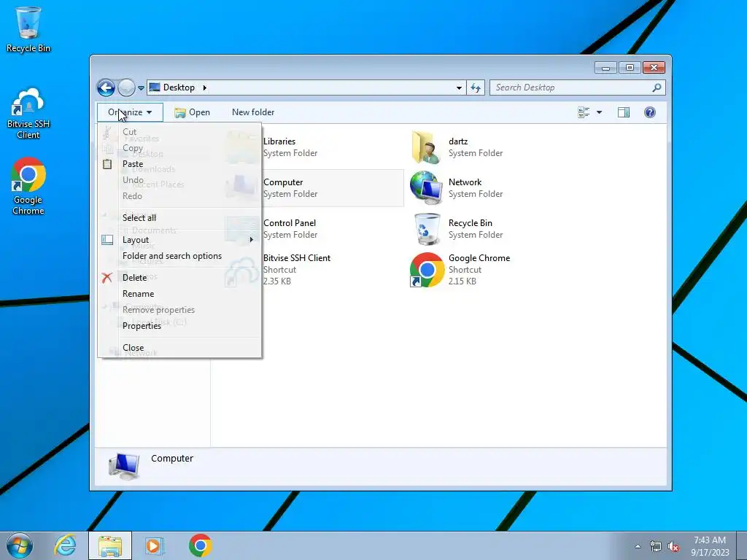Screen dimensions: 747x560
Task: Choose Cut from Organize menu
Action: click(x=179, y=132)
